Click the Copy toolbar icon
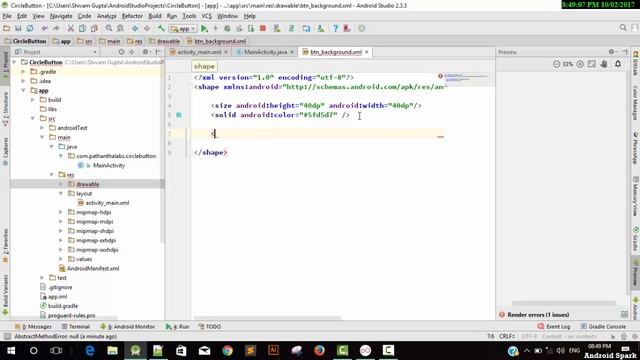The width and height of the screenshot is (640, 360). point(82,29)
